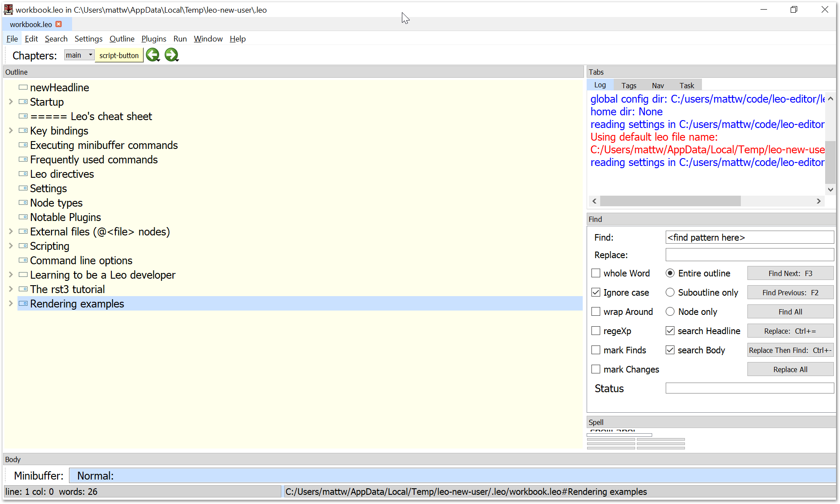This screenshot has height=504, width=840.
Task: Enable the whole Word checkbox
Action: [595, 273]
